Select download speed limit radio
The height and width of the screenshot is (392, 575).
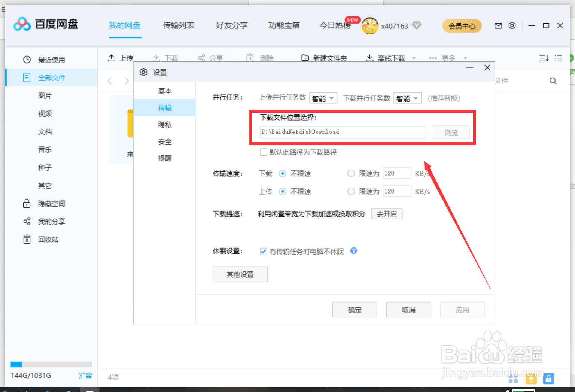point(351,173)
